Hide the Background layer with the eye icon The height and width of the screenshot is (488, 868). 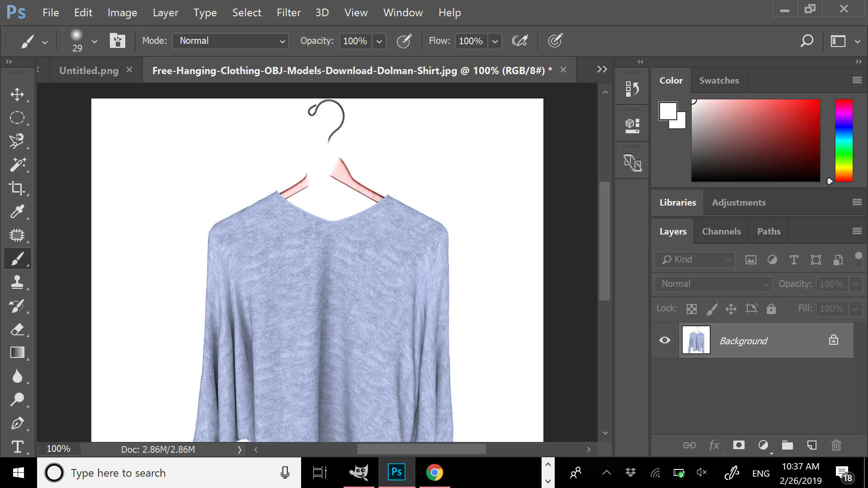click(665, 340)
